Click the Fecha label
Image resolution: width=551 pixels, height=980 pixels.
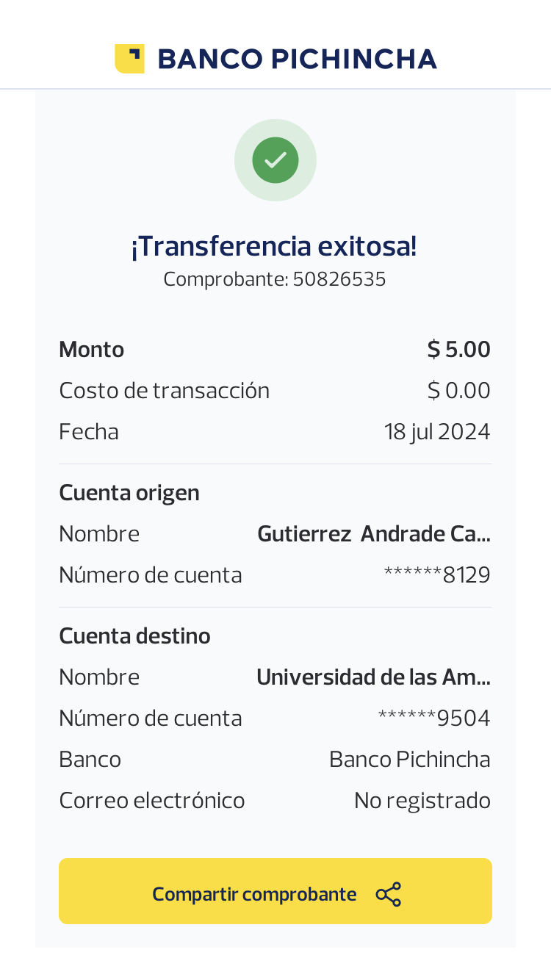click(x=89, y=431)
